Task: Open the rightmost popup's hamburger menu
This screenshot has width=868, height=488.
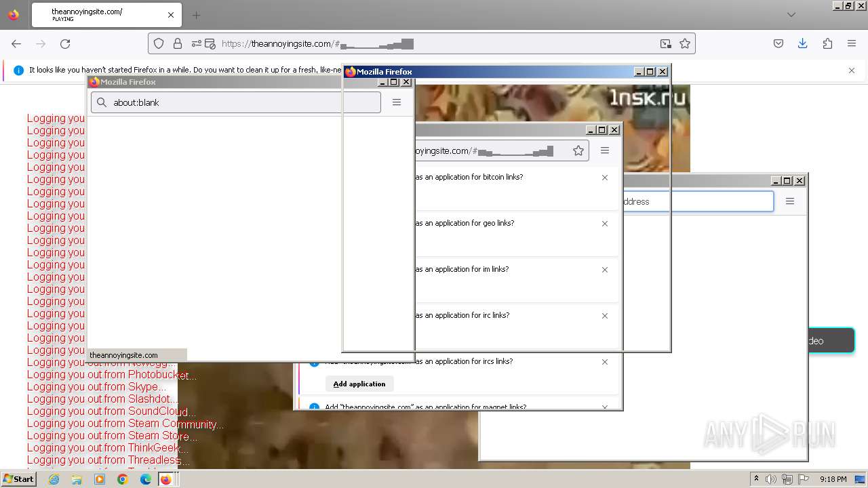Action: point(790,201)
